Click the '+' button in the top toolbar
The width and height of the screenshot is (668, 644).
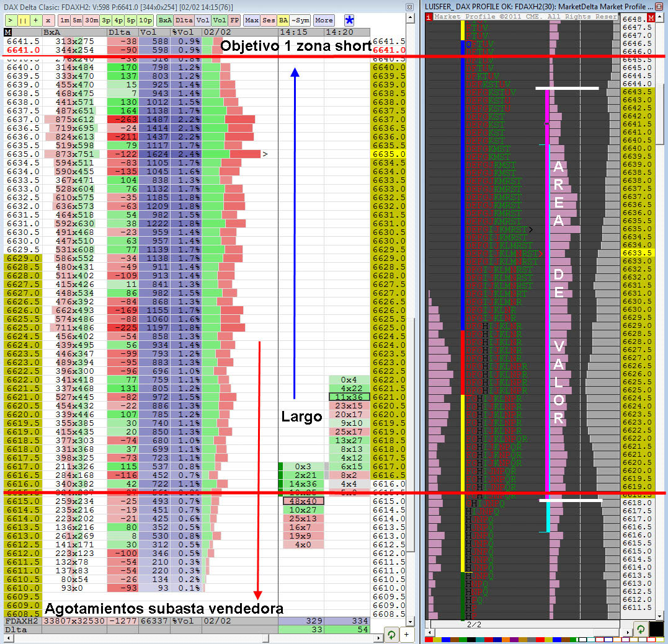tap(35, 20)
